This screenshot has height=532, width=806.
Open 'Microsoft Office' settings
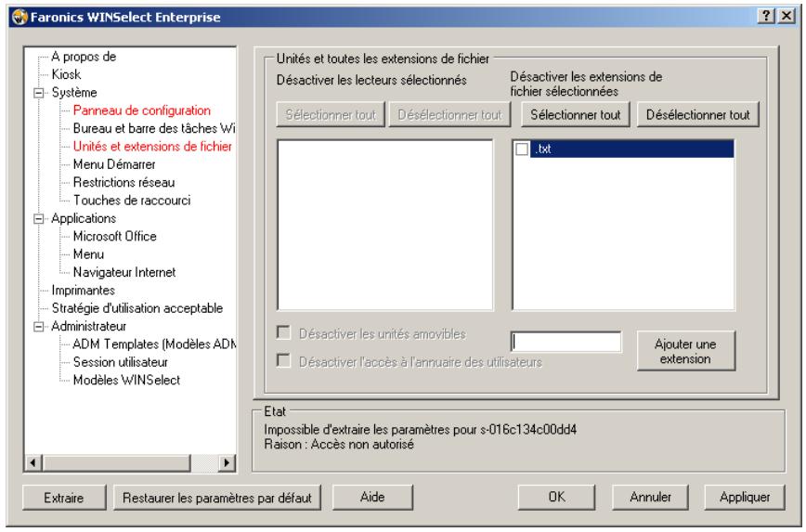point(114,237)
